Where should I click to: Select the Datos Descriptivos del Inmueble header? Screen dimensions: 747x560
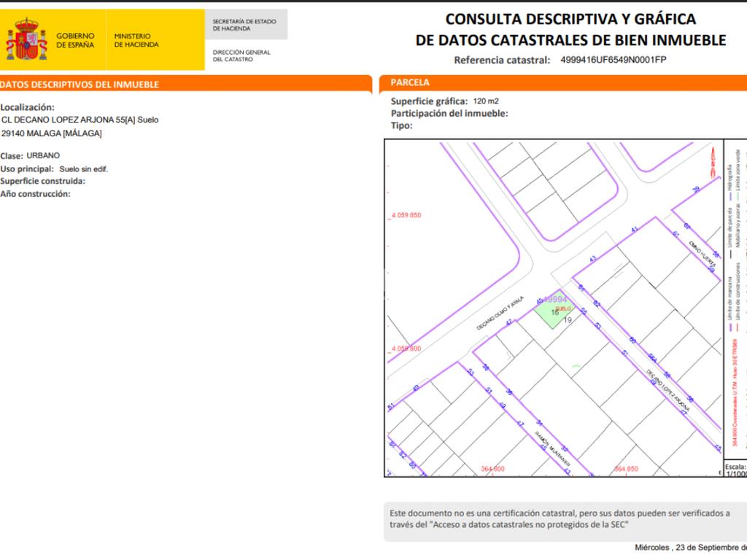click(x=185, y=84)
